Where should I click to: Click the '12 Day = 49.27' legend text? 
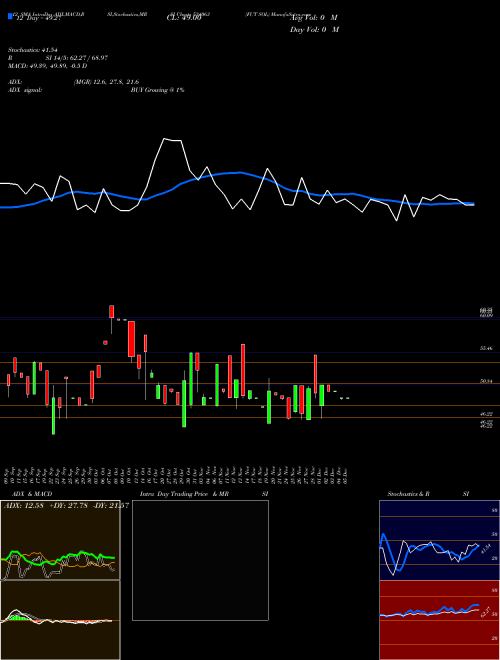tap(38, 18)
